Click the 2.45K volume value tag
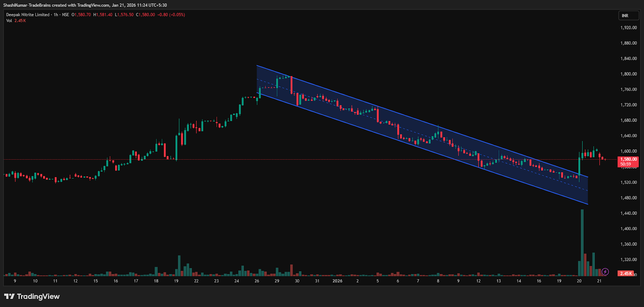 tap(626, 274)
